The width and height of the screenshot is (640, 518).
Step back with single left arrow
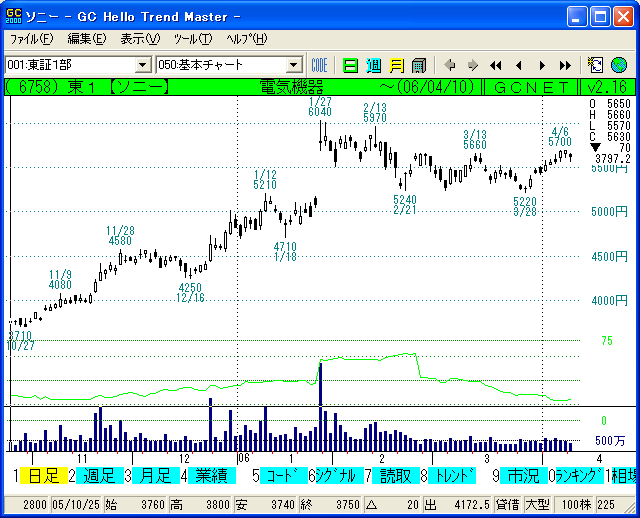519,65
